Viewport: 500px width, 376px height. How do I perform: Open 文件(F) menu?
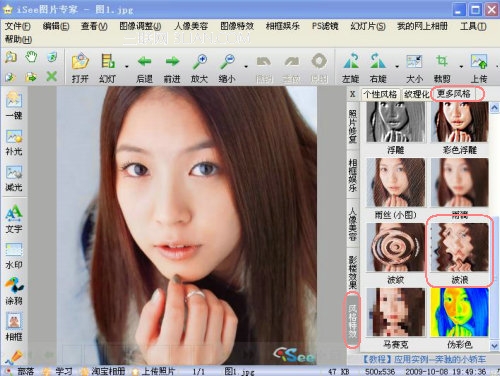click(17, 26)
